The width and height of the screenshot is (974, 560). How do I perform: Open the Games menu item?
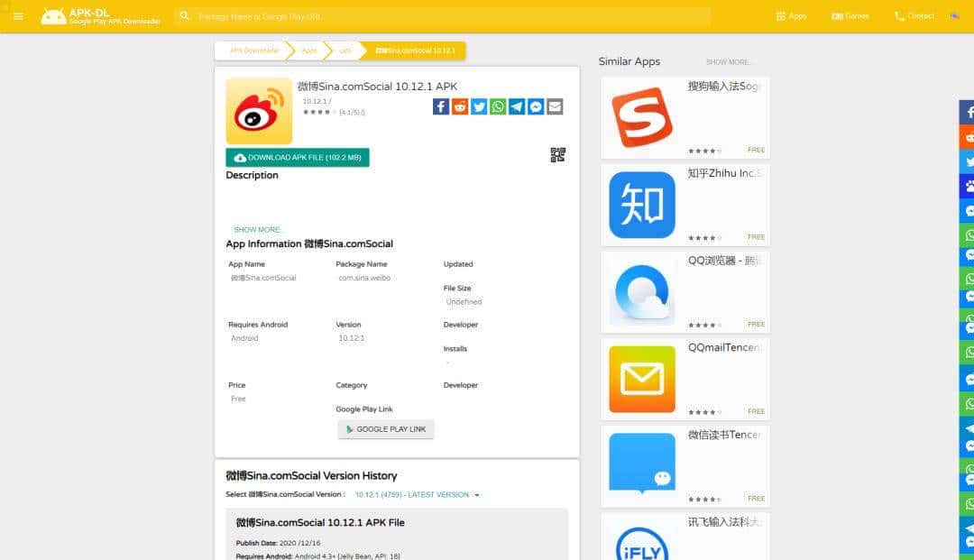pyautogui.click(x=850, y=15)
